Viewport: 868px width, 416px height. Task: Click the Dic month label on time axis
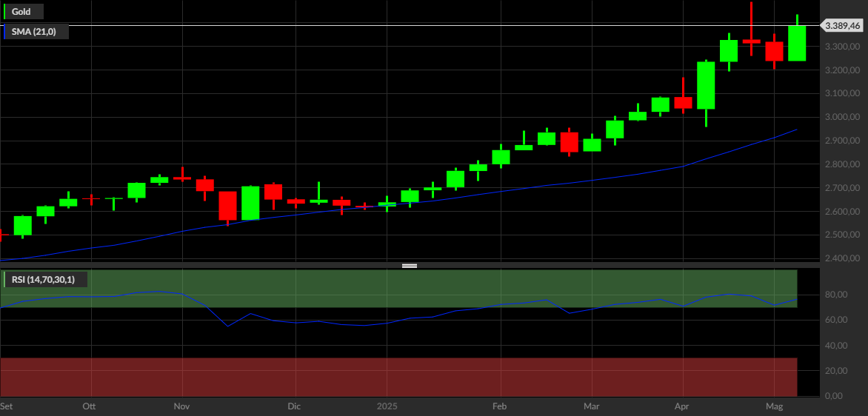tap(295, 406)
